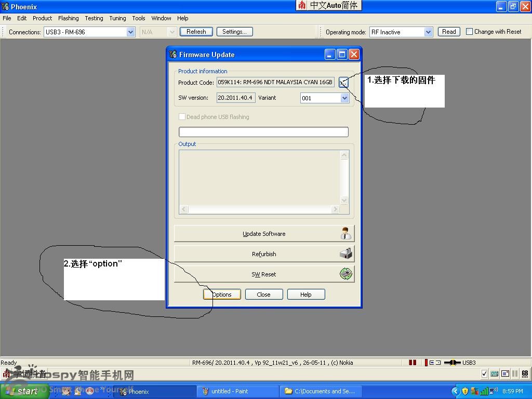Open the Testing menu
The image size is (532, 399).
94,18
